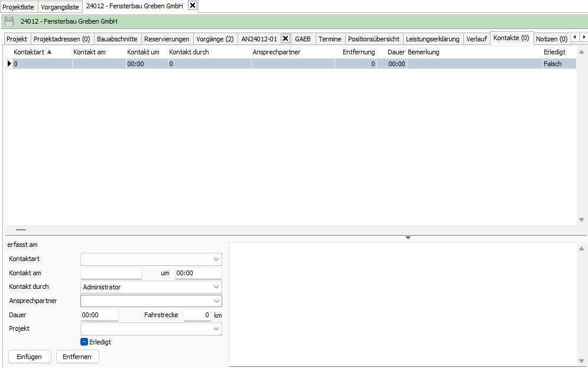Click the Einfügen button
Screen dimensions: 588x368
click(30, 356)
